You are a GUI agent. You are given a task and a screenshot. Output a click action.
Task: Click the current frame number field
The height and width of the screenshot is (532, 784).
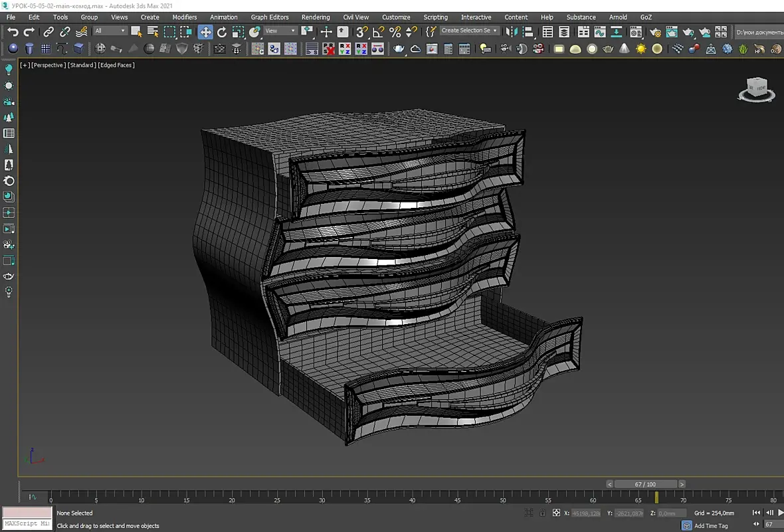click(772, 525)
